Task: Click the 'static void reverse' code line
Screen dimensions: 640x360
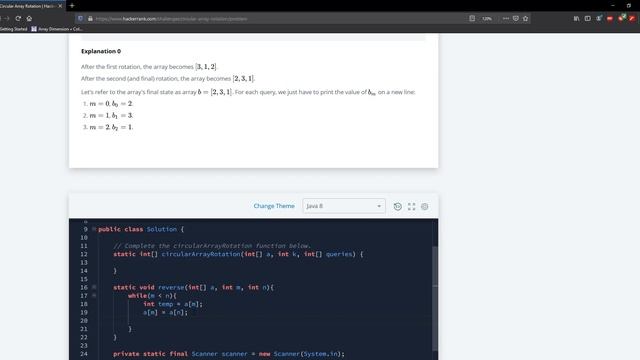Action: click(193, 287)
